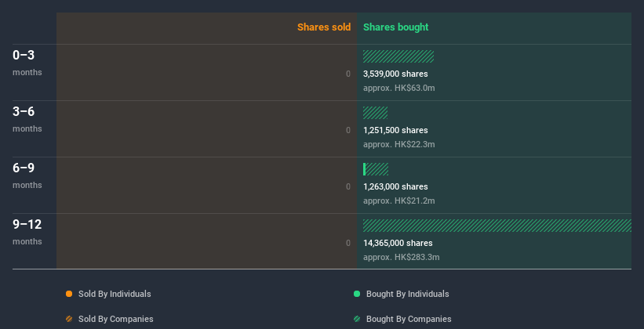
Task: Click the 1,263,000 shares value
Action: [x=395, y=186]
